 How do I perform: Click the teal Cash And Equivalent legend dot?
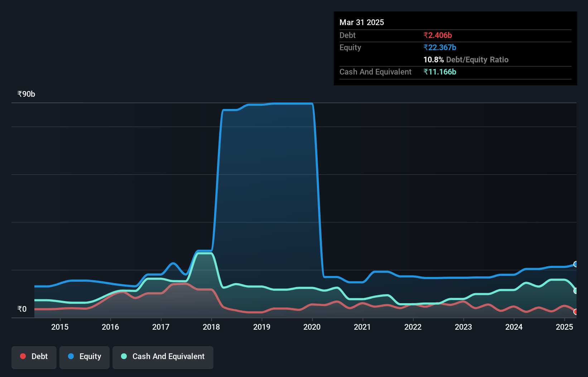point(124,356)
